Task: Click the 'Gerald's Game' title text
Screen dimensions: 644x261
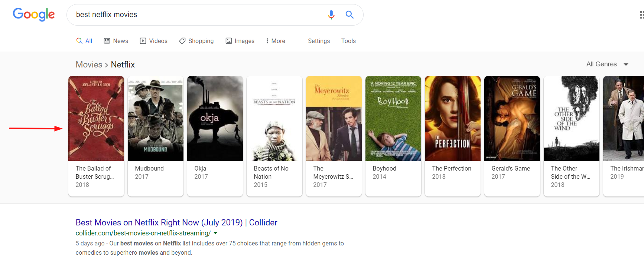Action: 511,168
